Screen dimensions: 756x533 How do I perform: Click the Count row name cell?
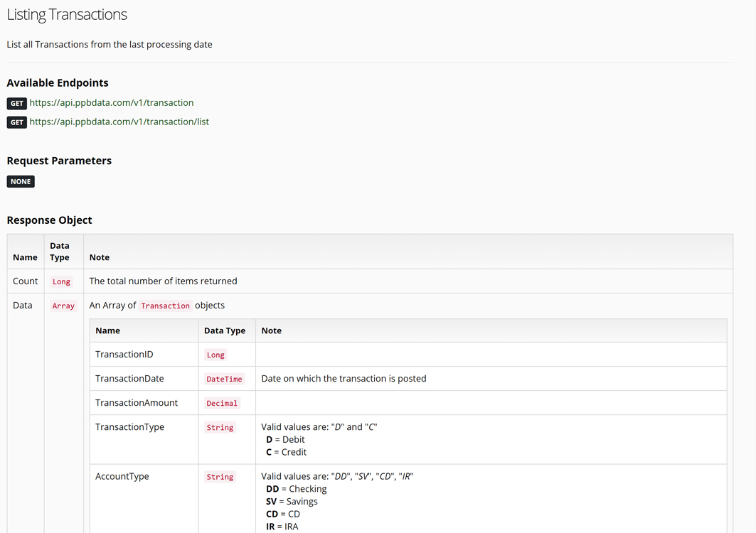click(25, 281)
